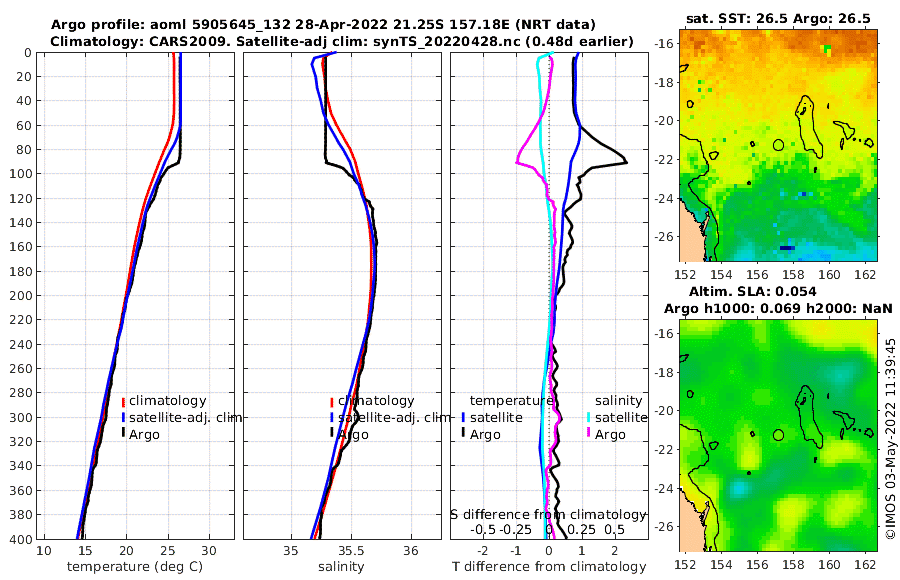Click the Argo h1000 0.069 text
This screenshot has height=580, width=900.
pyautogui.click(x=732, y=309)
